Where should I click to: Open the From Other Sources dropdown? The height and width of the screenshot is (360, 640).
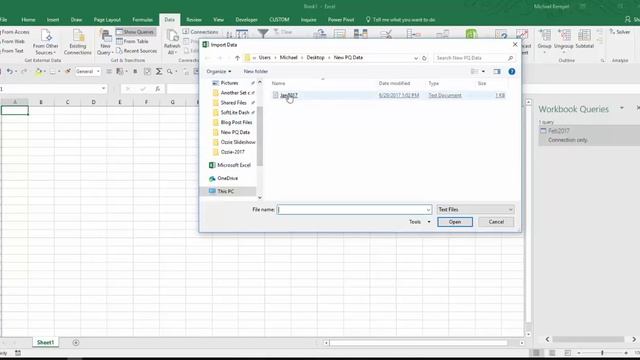pyautogui.click(x=46, y=42)
